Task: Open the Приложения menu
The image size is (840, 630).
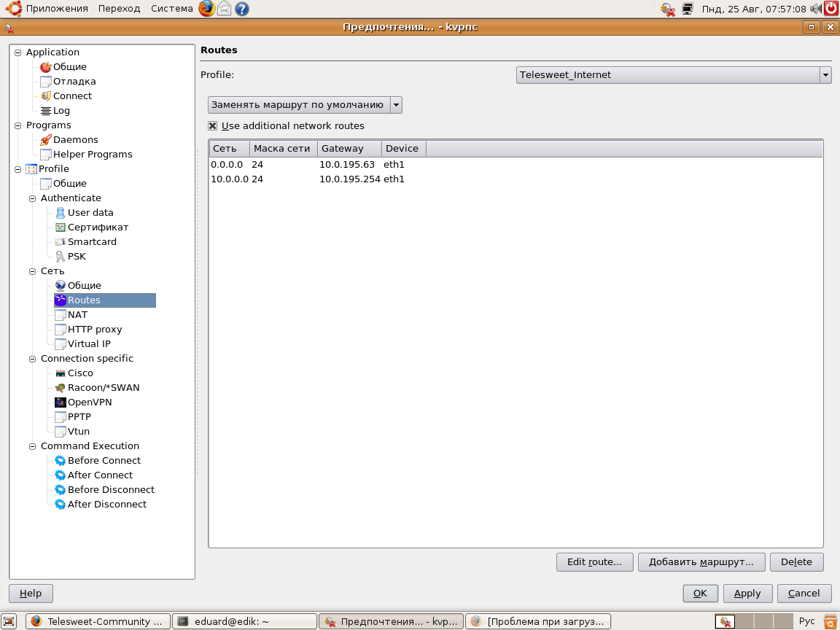Action: [x=56, y=9]
